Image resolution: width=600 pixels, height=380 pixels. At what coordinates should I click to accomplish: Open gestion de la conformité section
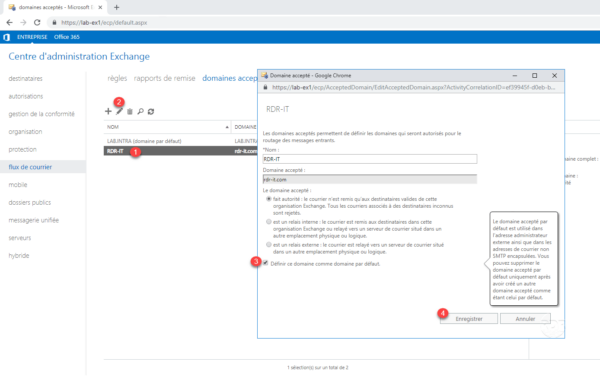[42, 114]
